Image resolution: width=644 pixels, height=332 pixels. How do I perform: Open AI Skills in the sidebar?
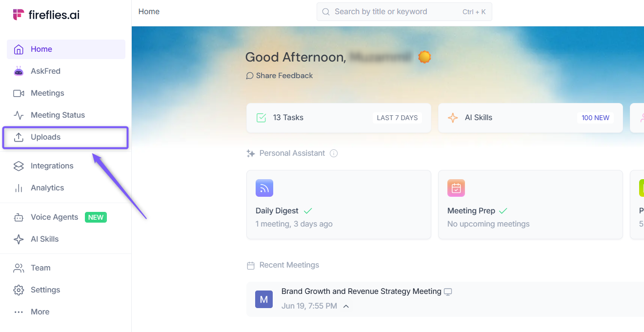click(66, 239)
